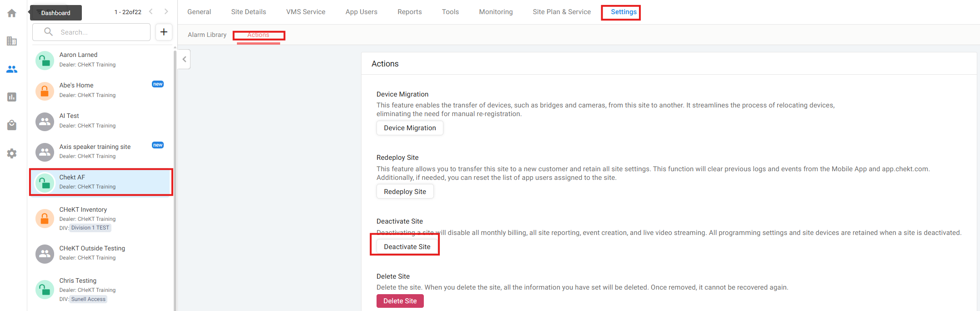
Task: Go to previous page of site list
Action: click(x=151, y=12)
